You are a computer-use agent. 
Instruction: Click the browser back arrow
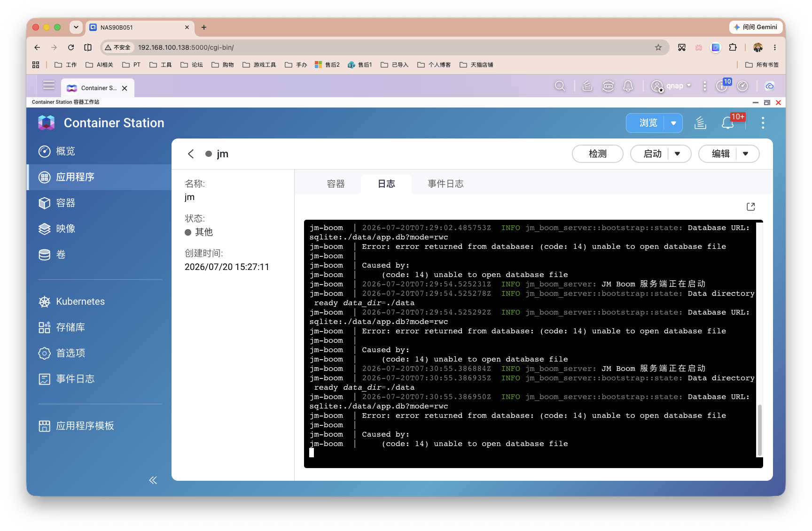pos(37,47)
